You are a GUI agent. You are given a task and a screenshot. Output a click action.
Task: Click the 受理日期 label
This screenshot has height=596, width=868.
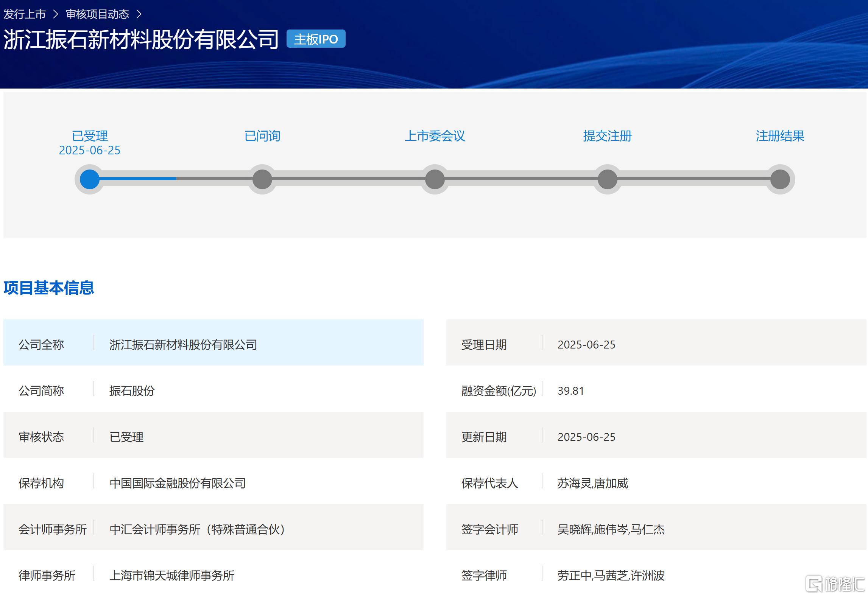(x=484, y=344)
